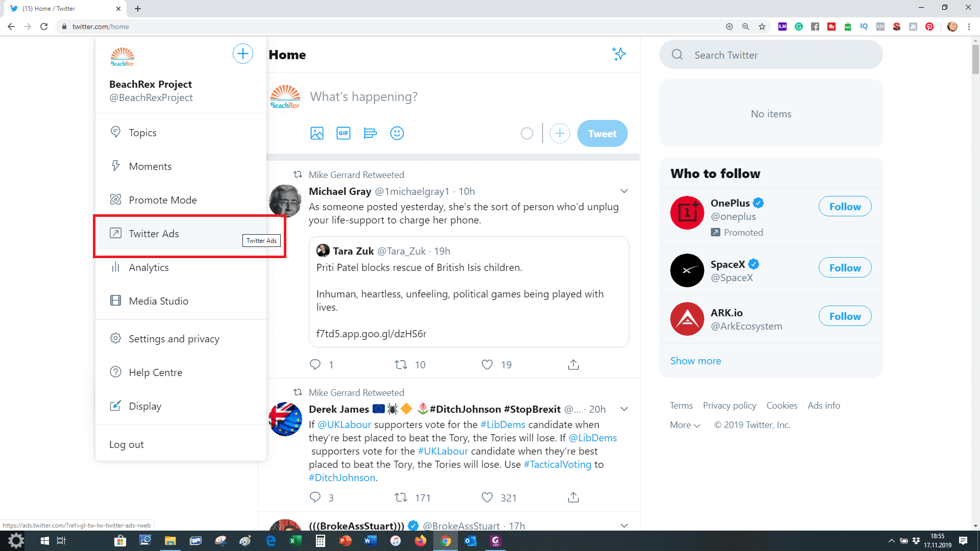Share Michael Gray's tweet via share icon
This screenshot has width=980, height=551.
coord(573,365)
